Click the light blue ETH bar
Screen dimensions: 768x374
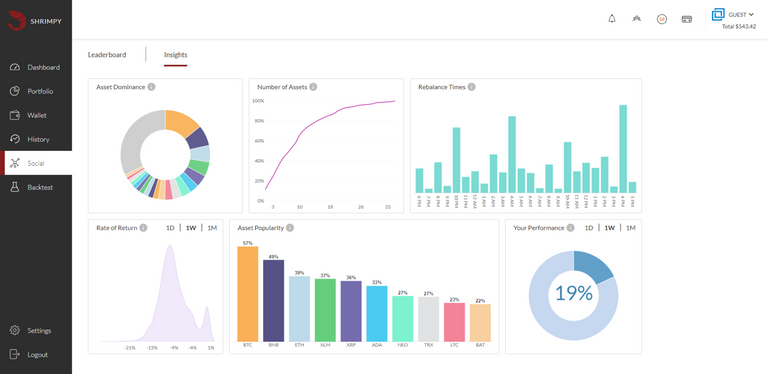(299, 309)
